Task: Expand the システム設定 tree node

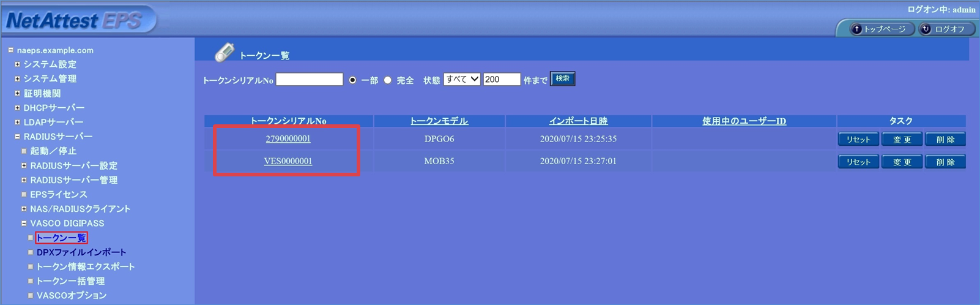Action: coord(18,64)
